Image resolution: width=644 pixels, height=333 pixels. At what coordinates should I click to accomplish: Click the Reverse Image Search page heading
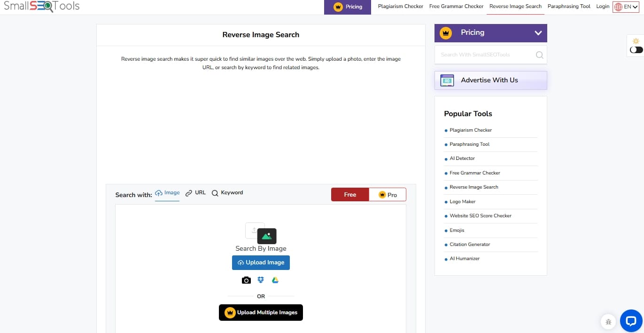261,35
